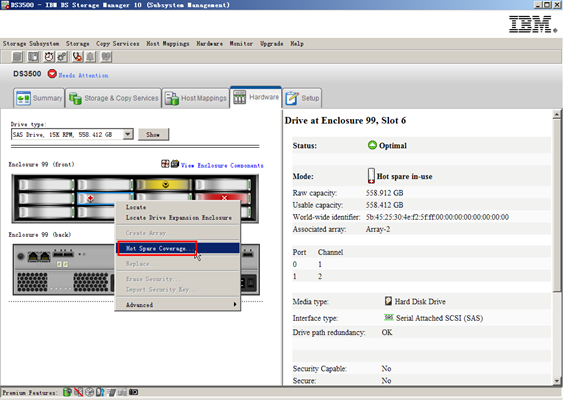Choose Hot Spare Coverage menu entry

tap(178, 248)
